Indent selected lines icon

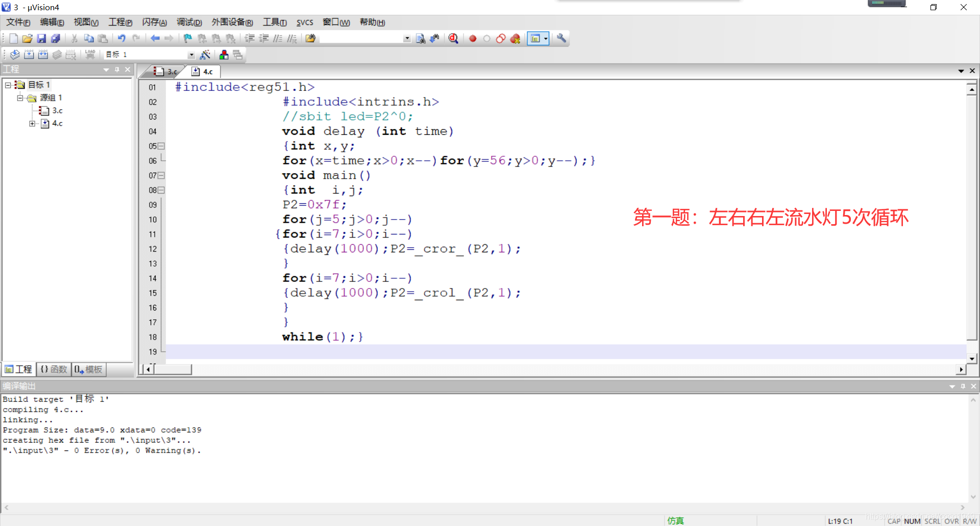[x=250, y=38]
